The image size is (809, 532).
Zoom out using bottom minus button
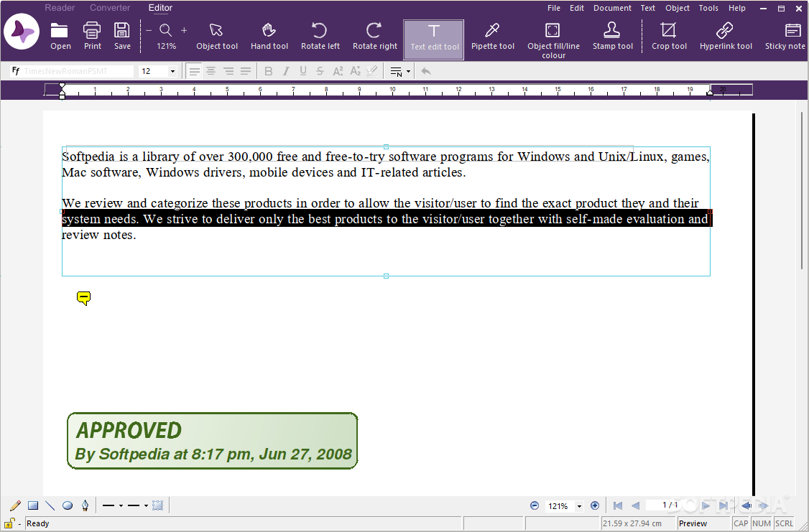[x=535, y=505]
